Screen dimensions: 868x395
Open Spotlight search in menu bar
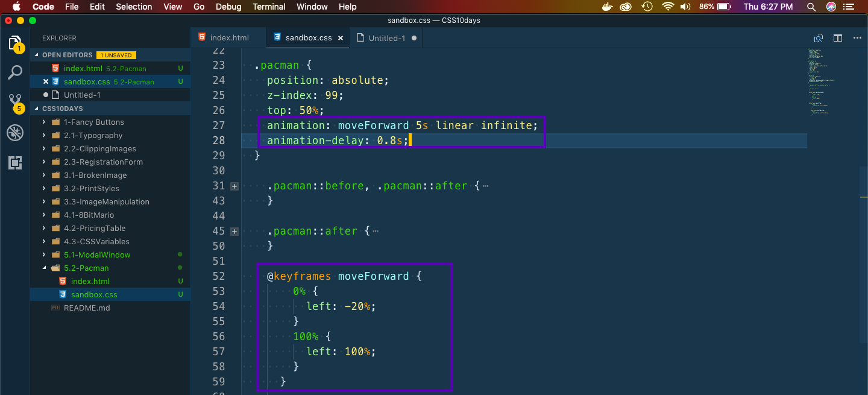point(811,7)
